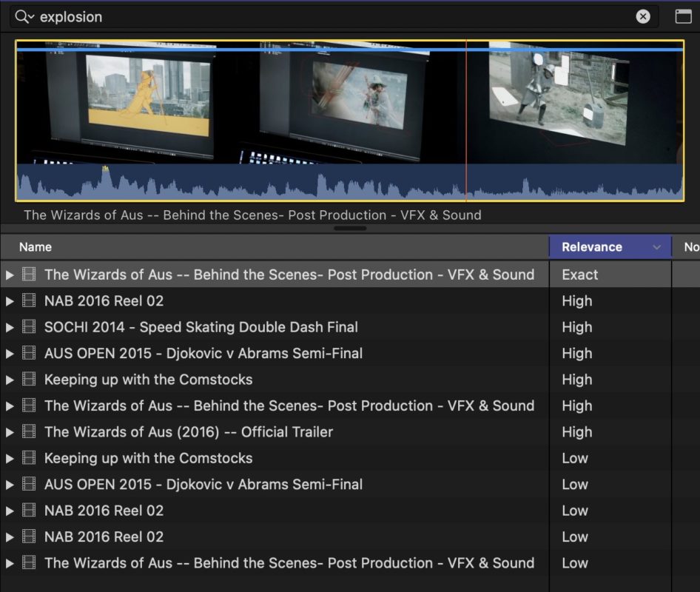Image resolution: width=700 pixels, height=592 pixels.
Task: Select the High-relevance 'NAB 2016 Reel 02' name
Action: [x=104, y=301]
